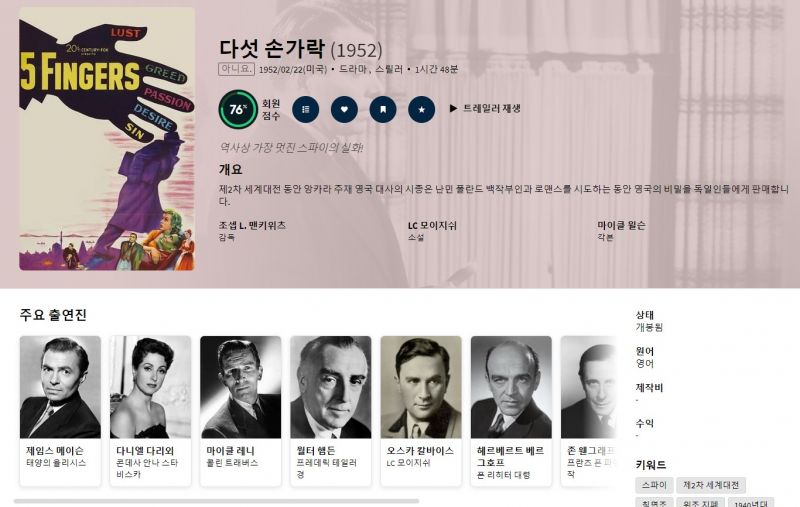
Task: Open the 드라마 genre link
Action: pyautogui.click(x=352, y=69)
